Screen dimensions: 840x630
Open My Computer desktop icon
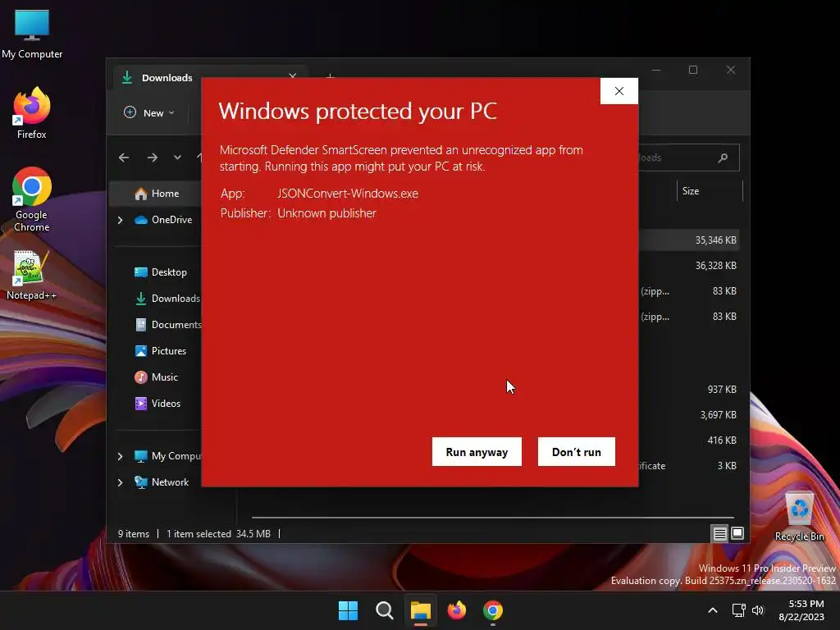click(x=32, y=34)
